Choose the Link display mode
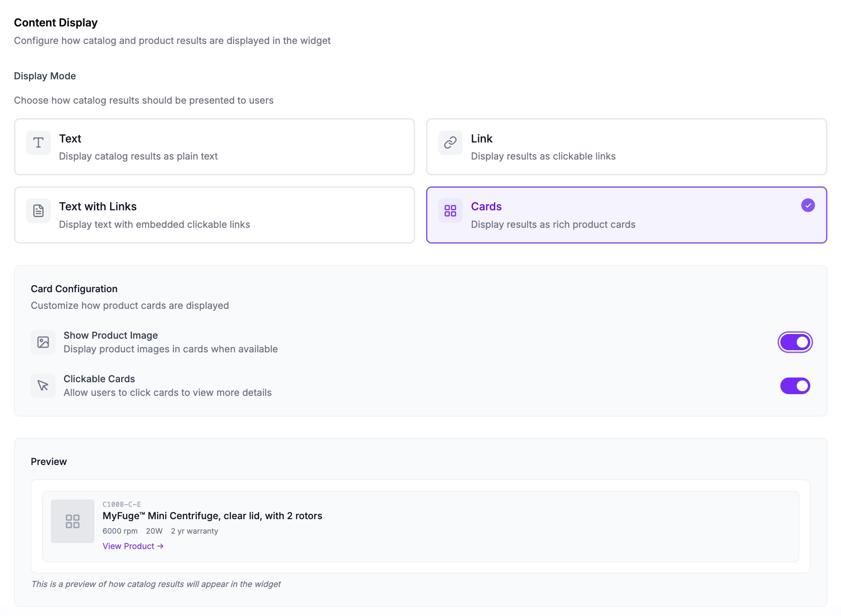 (x=626, y=147)
